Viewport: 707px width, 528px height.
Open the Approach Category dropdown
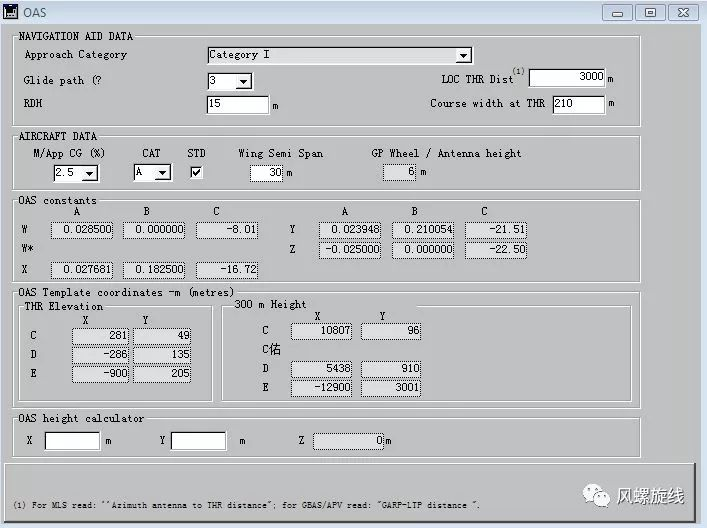click(463, 55)
